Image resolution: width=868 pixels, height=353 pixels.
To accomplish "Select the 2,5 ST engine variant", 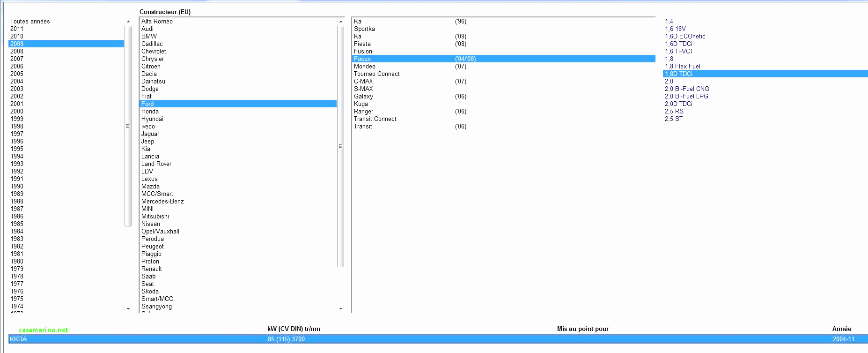I will coord(674,119).
